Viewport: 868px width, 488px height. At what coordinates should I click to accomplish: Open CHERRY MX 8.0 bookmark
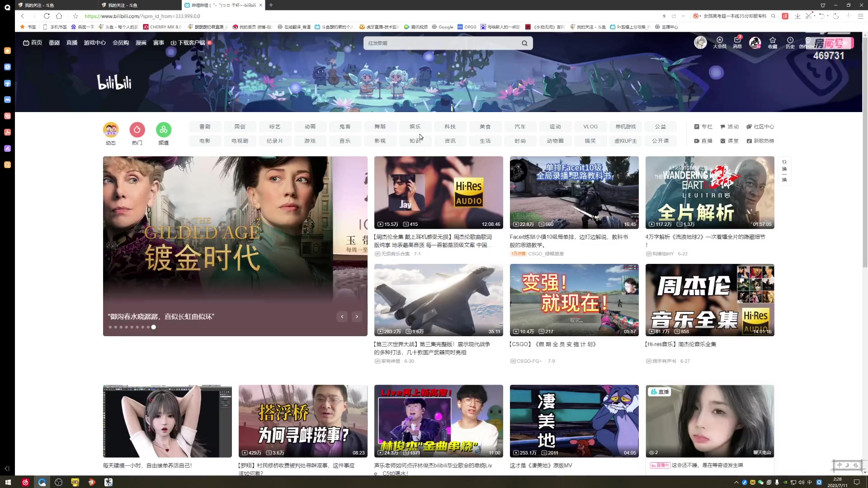point(162,27)
